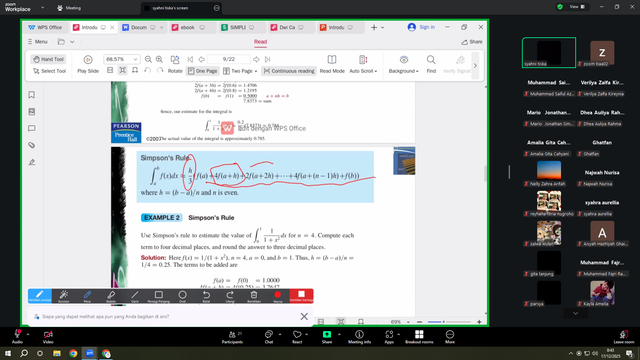Image resolution: width=640 pixels, height=360 pixels.
Task: Enter Read Mode
Action: (x=332, y=64)
